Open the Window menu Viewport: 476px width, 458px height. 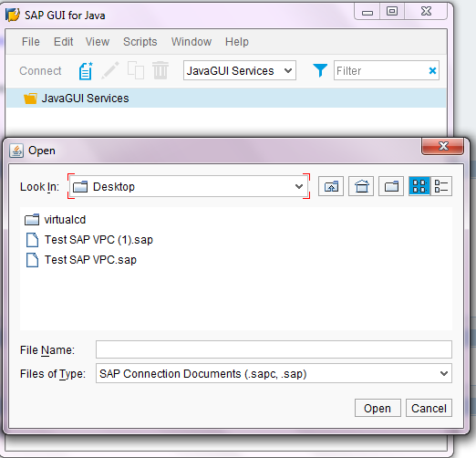point(191,42)
